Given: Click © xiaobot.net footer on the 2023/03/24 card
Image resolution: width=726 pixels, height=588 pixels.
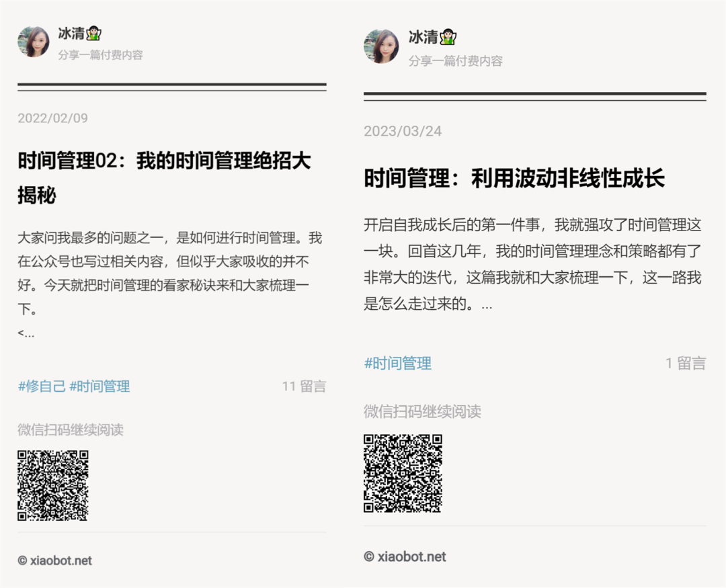Looking at the screenshot, I should [x=405, y=556].
